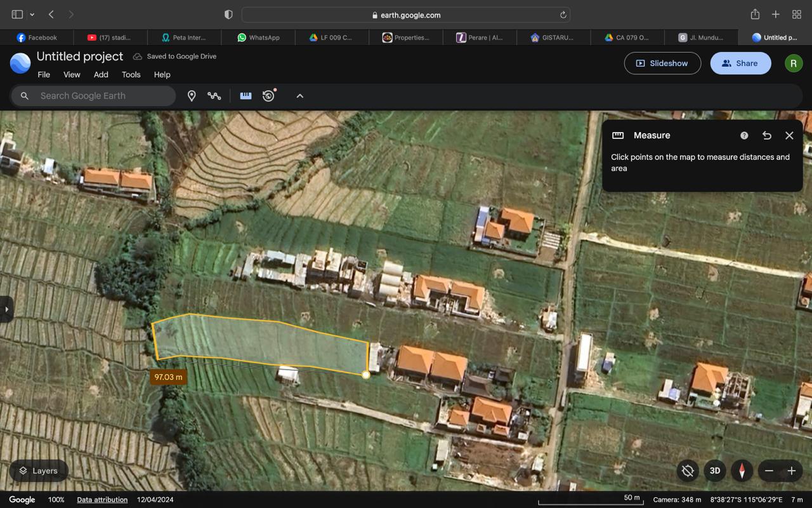Click the compass to reset north
812x508 pixels.
coord(742,471)
